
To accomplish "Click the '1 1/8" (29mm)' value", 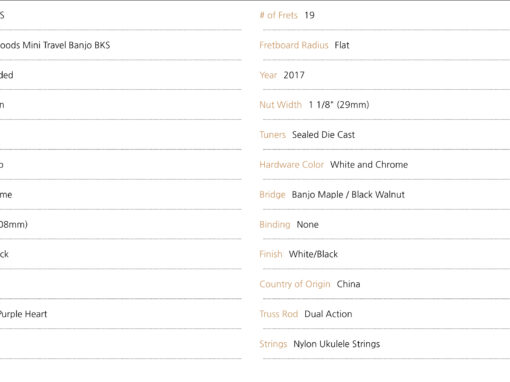I will pos(339,105).
